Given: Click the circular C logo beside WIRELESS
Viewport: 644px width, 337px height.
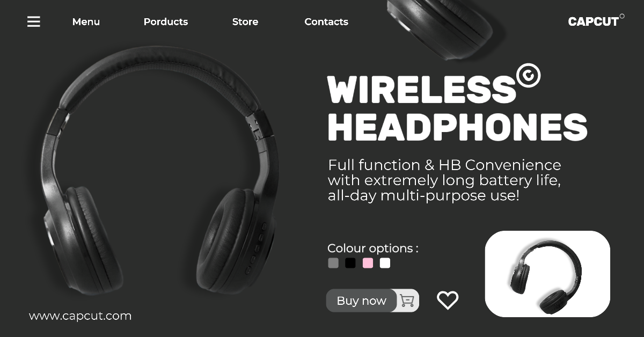Looking at the screenshot, I should point(528,76).
